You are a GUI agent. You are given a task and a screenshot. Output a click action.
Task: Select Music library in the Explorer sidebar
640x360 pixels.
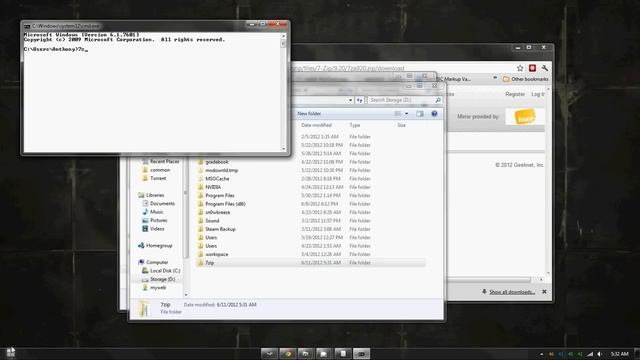coord(153,212)
